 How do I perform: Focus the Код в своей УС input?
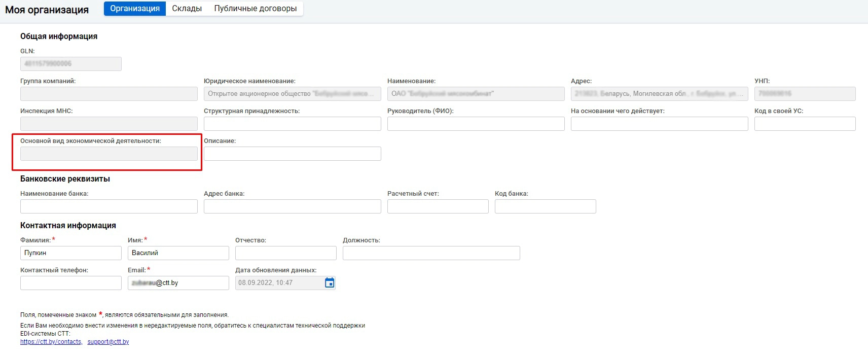[805, 124]
